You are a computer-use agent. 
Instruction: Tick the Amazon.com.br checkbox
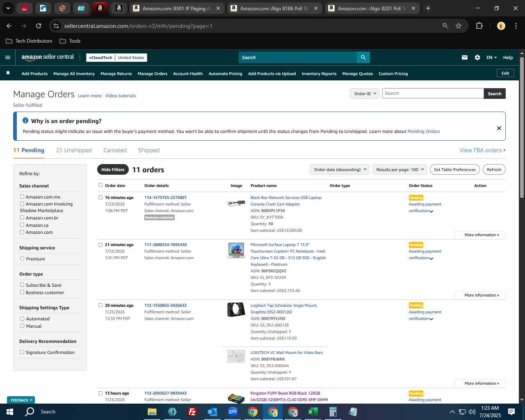pos(22,217)
